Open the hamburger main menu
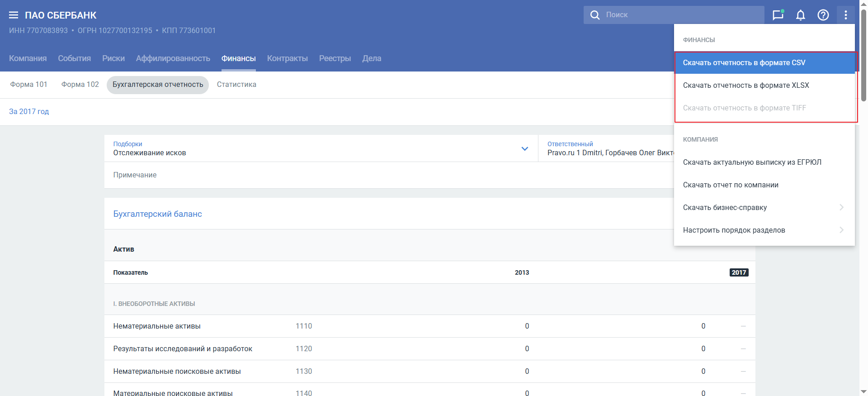Image resolution: width=868 pixels, height=396 pixels. point(14,15)
